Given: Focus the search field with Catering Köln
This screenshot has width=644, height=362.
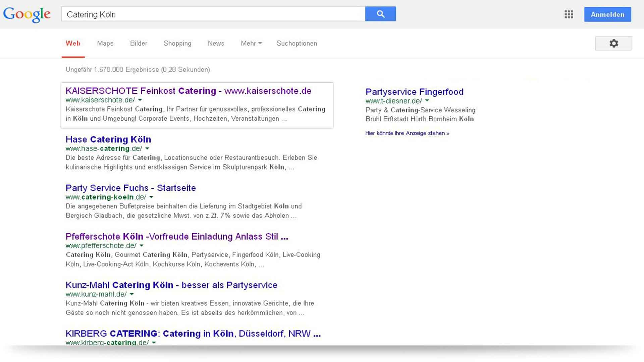Looking at the screenshot, I should click(x=213, y=14).
